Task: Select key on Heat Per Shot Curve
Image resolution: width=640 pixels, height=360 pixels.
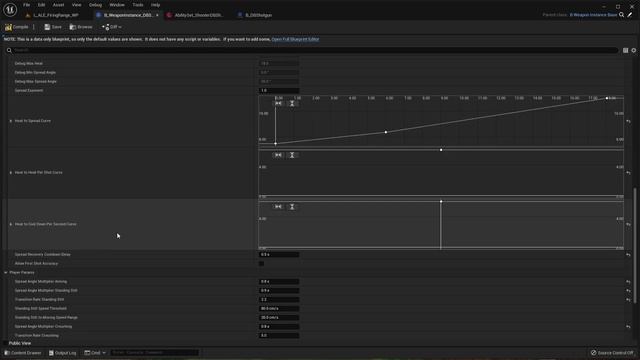Action: [441, 150]
